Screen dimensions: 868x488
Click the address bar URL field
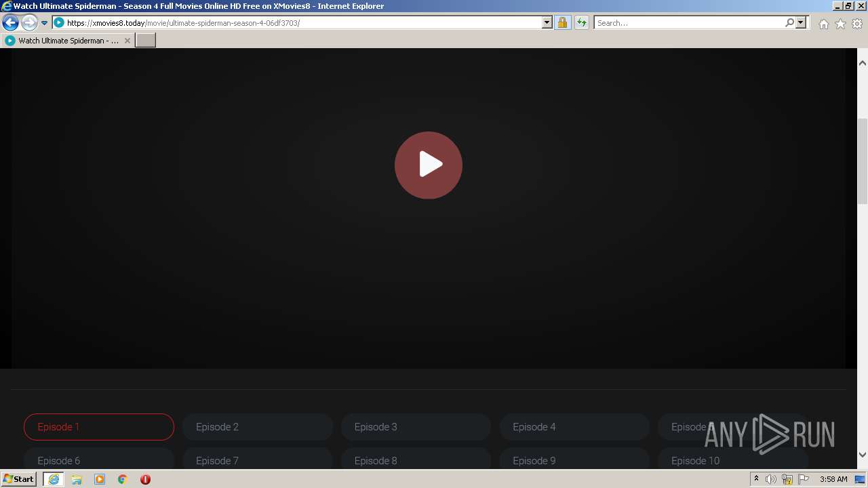pyautogui.click(x=303, y=23)
